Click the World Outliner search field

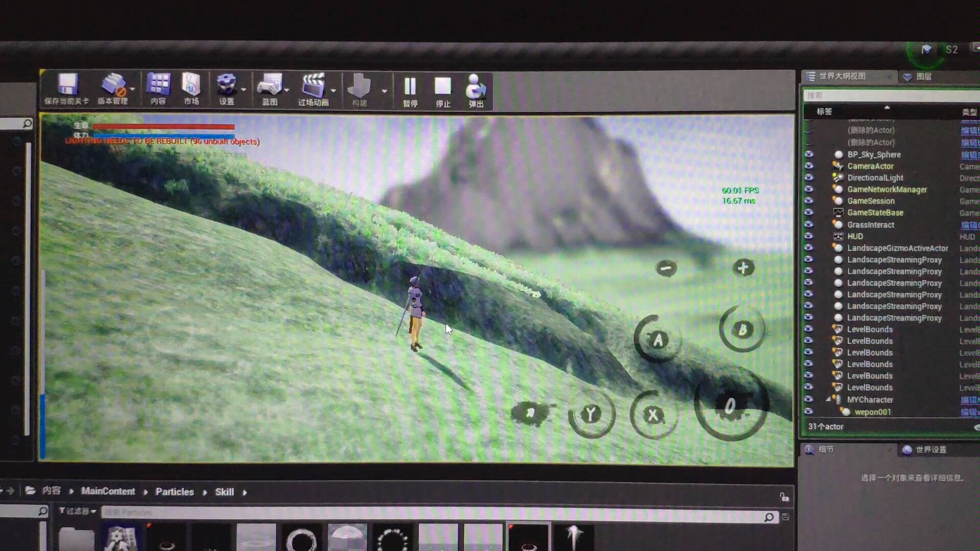pos(892,95)
